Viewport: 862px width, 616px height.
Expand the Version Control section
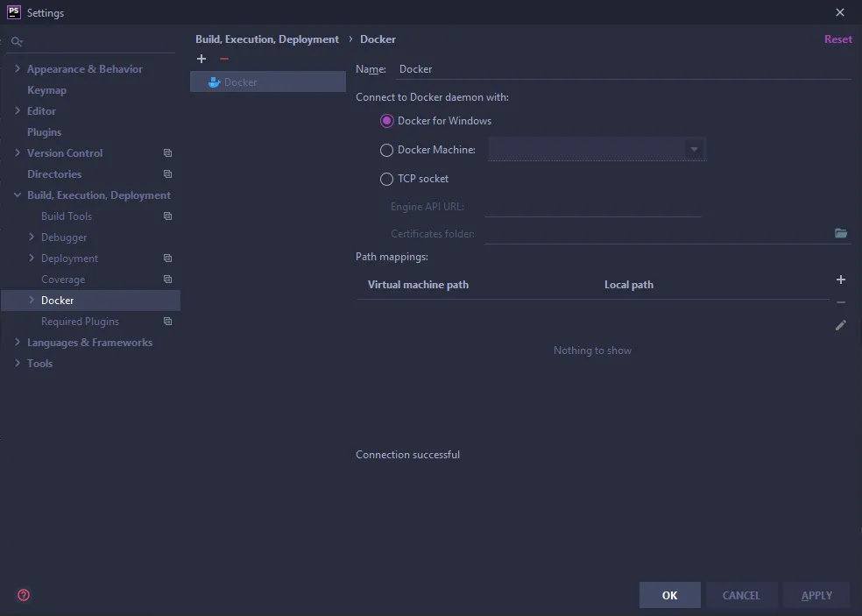point(18,152)
